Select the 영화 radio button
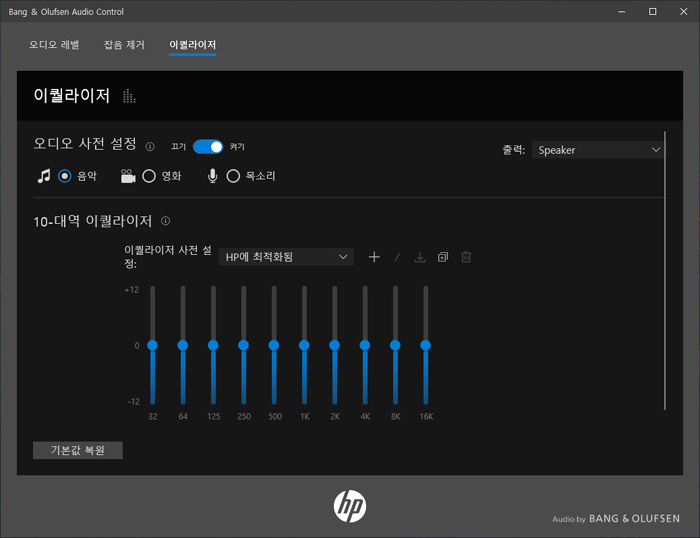 point(149,176)
